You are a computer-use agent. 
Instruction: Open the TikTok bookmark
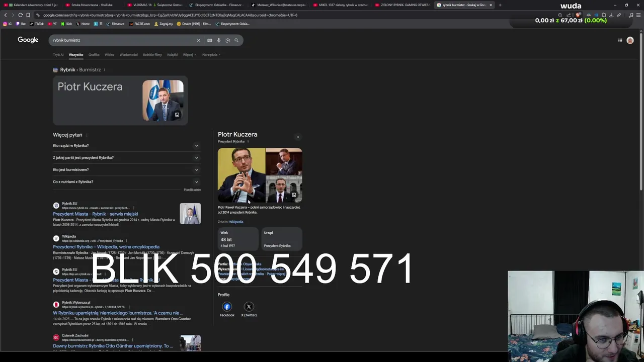click(37, 24)
